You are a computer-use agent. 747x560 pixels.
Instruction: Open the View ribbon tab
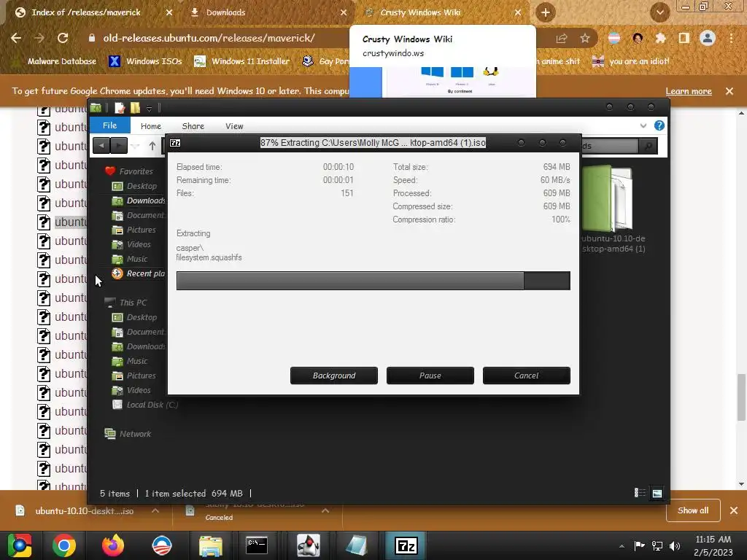[234, 126]
